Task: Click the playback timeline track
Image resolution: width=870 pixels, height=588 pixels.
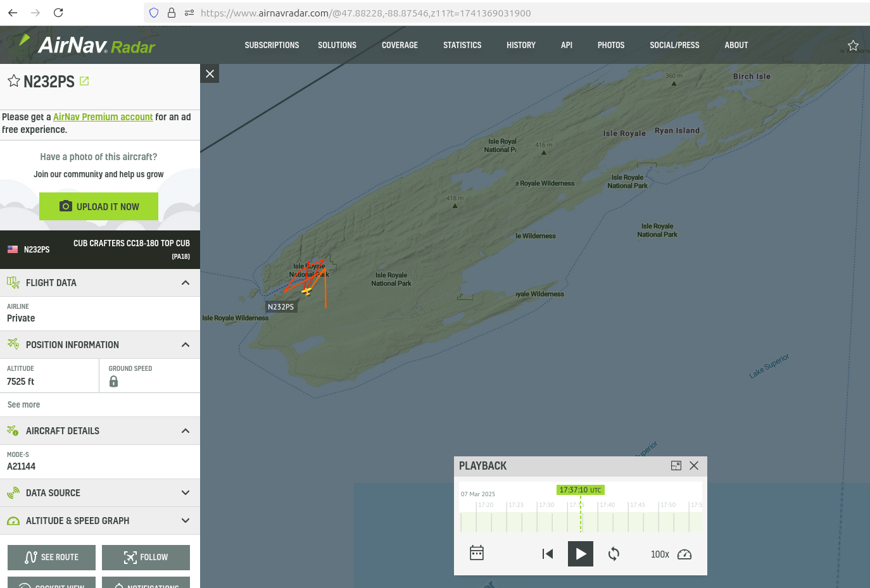Action: [633, 522]
